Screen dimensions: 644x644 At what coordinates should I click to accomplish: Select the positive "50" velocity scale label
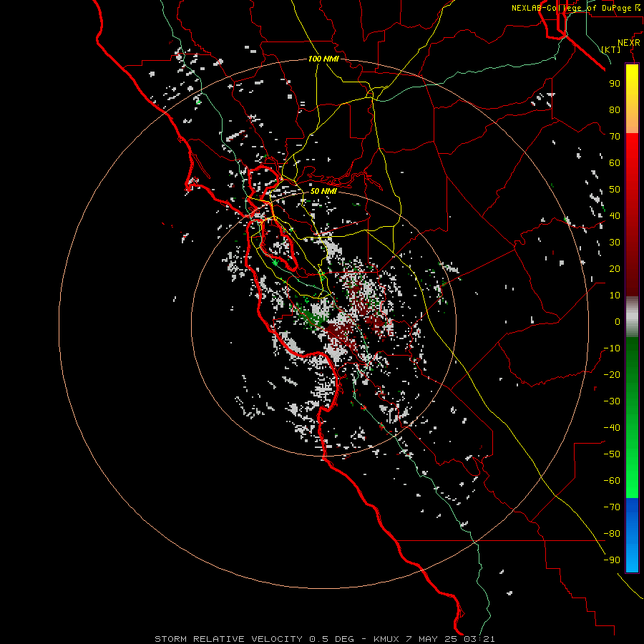tap(615, 190)
